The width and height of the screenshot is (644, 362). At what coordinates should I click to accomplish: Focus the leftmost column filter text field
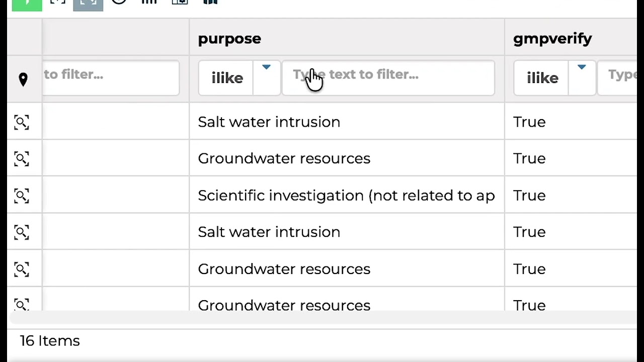[x=111, y=78]
